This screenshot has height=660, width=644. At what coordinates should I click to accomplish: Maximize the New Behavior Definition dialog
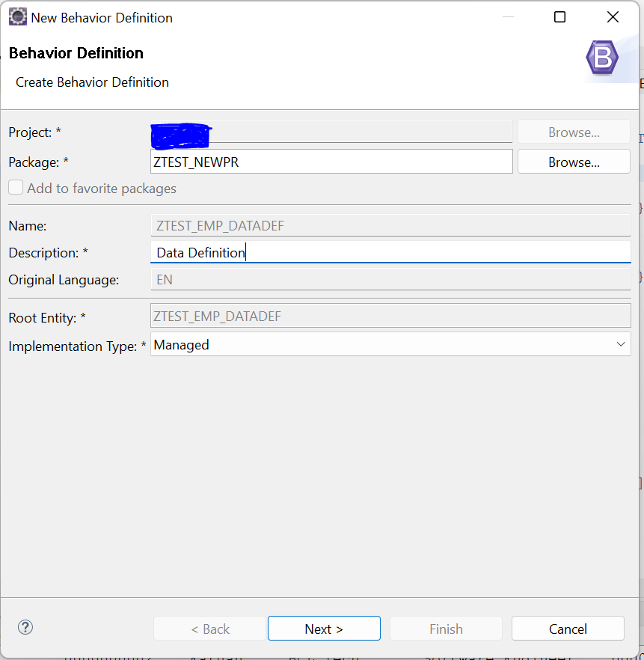[559, 17]
